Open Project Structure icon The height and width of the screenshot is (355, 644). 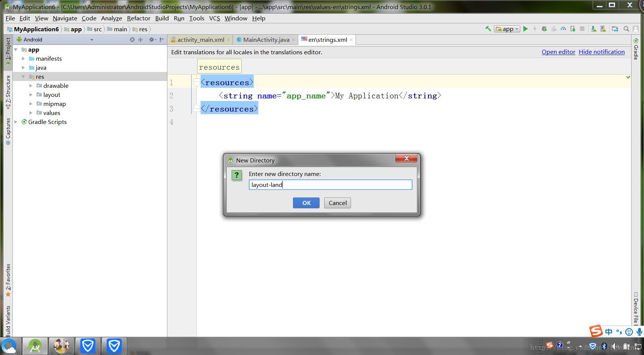(x=615, y=29)
